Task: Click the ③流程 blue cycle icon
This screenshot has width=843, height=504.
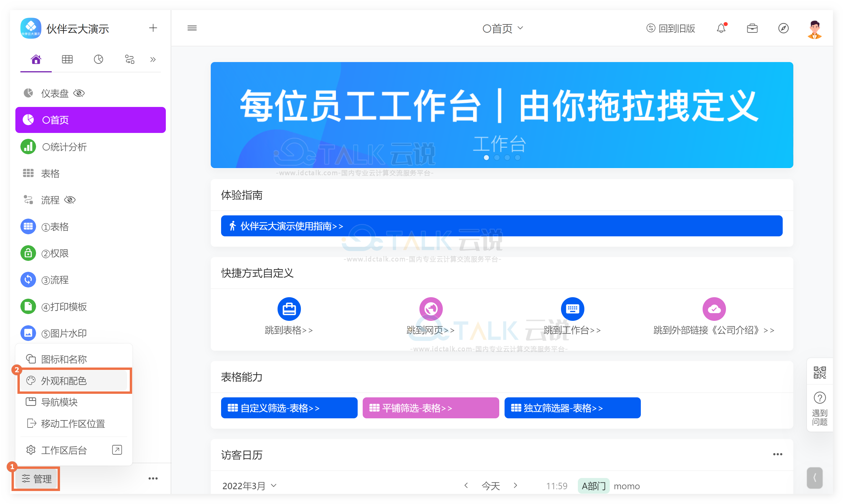Action: [28, 280]
